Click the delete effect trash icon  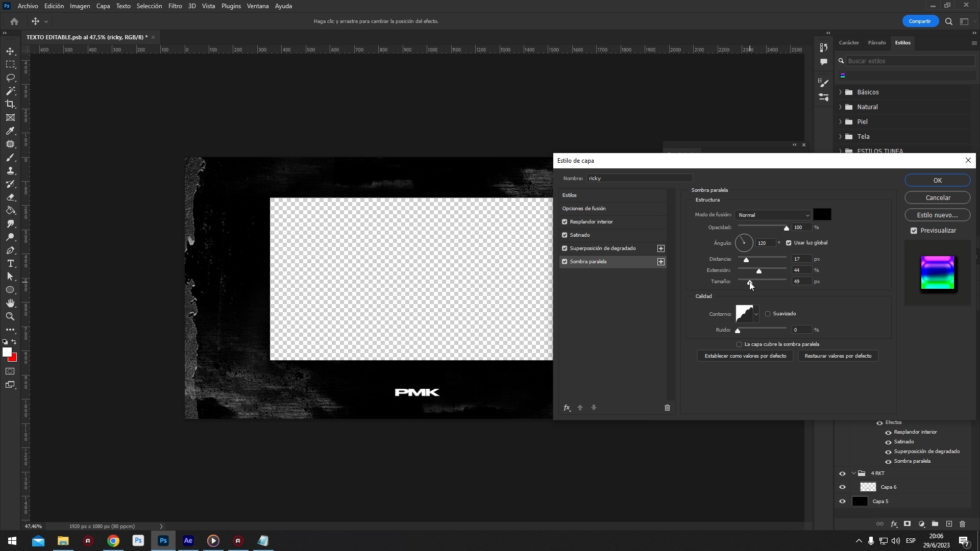[667, 408]
